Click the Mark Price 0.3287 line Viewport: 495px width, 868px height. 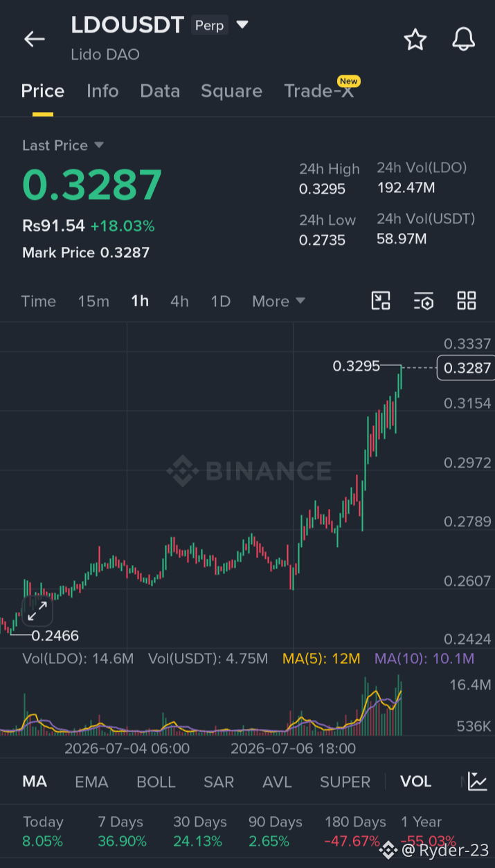coord(86,252)
